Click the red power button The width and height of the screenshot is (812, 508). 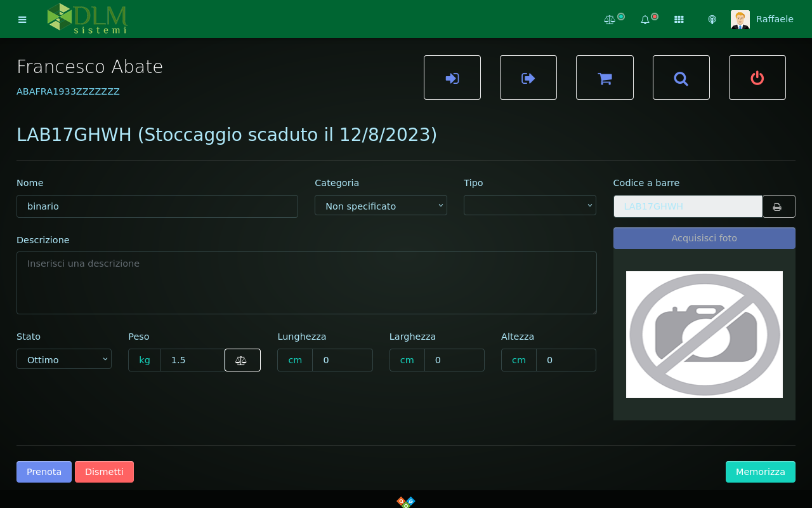[x=757, y=78]
